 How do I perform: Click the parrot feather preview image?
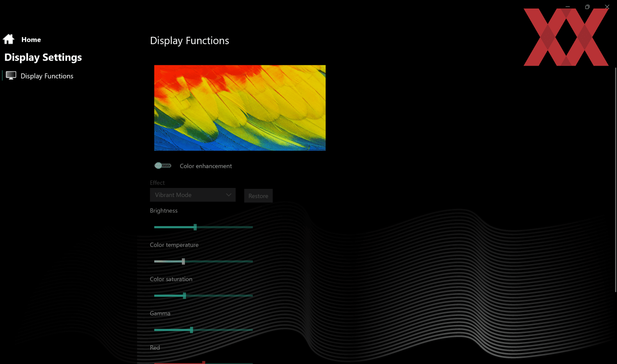coord(240,108)
